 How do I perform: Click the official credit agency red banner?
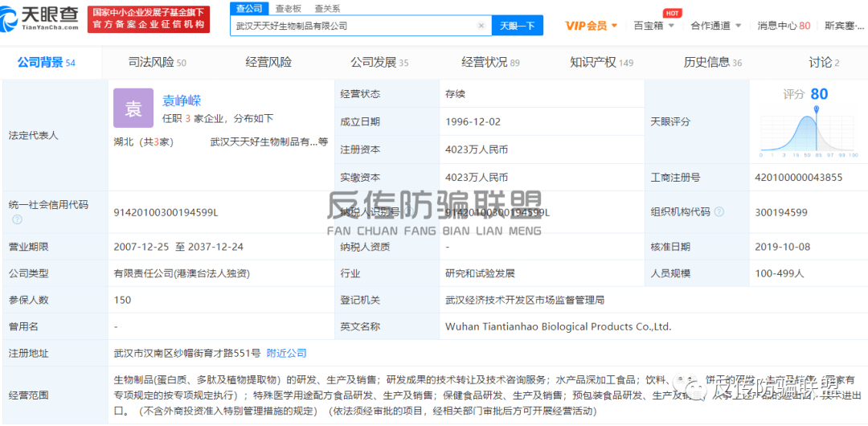(149, 19)
